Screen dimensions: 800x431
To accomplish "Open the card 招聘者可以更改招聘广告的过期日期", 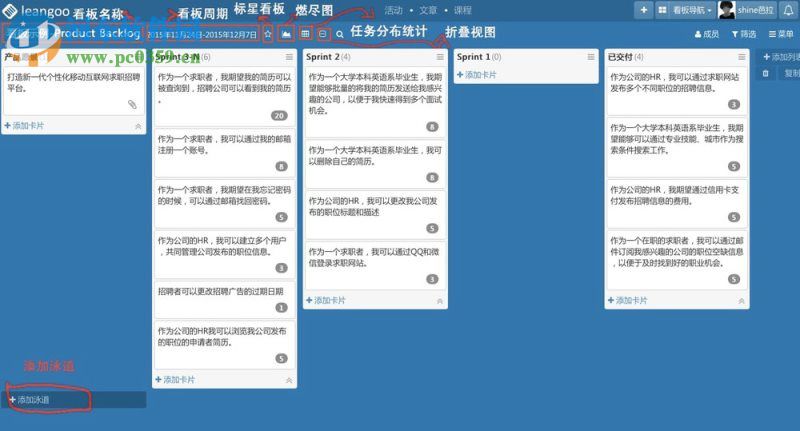I will 224,300.
